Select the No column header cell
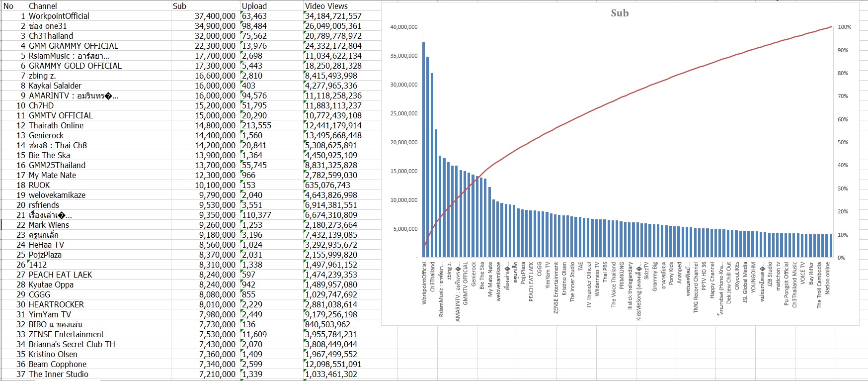The width and height of the screenshot is (868, 381). (14, 6)
